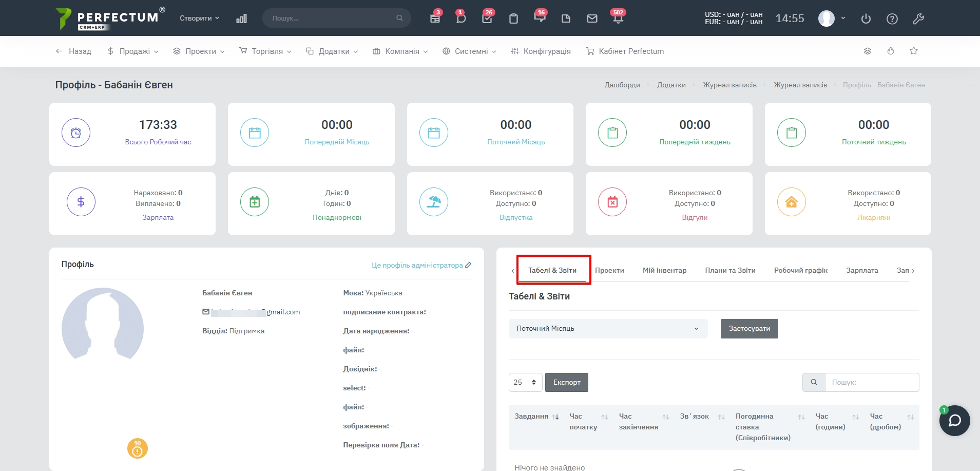Open the Робочий графік tab
This screenshot has width=980, height=471.
[800, 270]
